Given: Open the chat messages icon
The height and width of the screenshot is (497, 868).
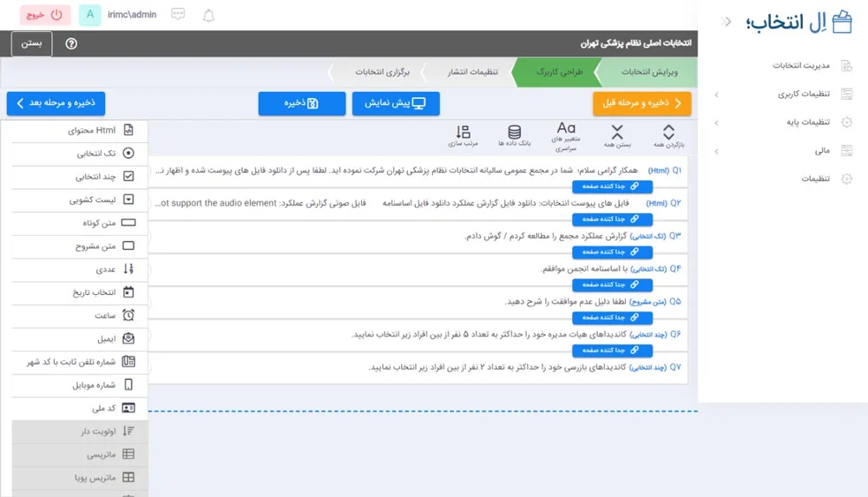Looking at the screenshot, I should (x=178, y=16).
